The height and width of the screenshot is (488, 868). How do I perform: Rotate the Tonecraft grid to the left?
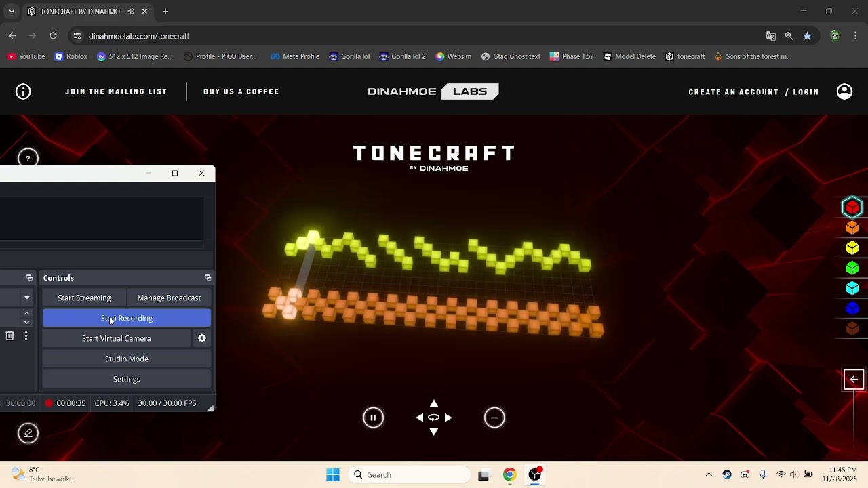tap(420, 418)
